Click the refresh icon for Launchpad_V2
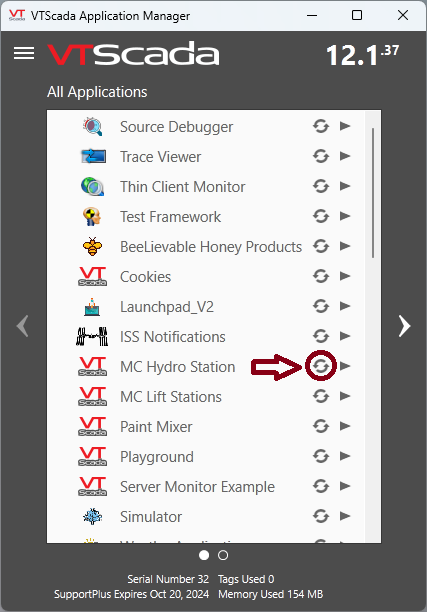The height and width of the screenshot is (612, 427). point(321,306)
